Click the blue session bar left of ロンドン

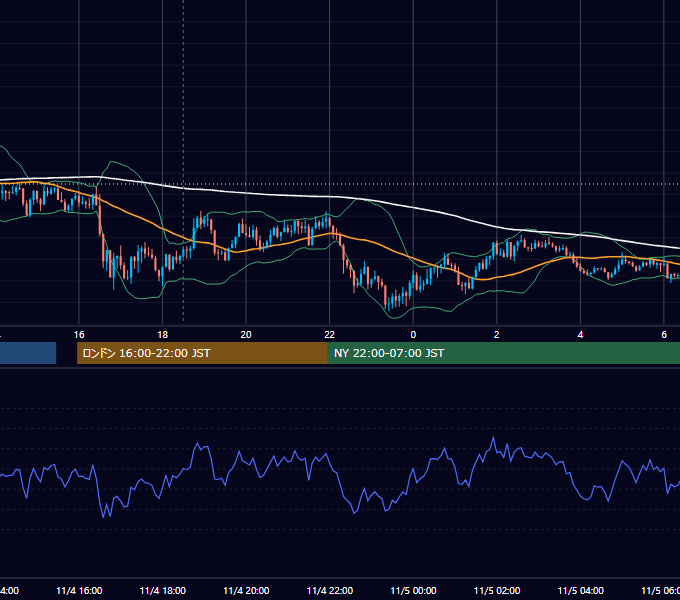coord(28,353)
